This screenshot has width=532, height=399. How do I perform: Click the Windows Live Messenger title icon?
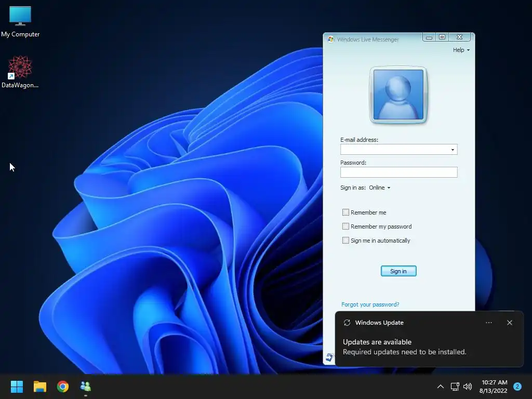(331, 39)
